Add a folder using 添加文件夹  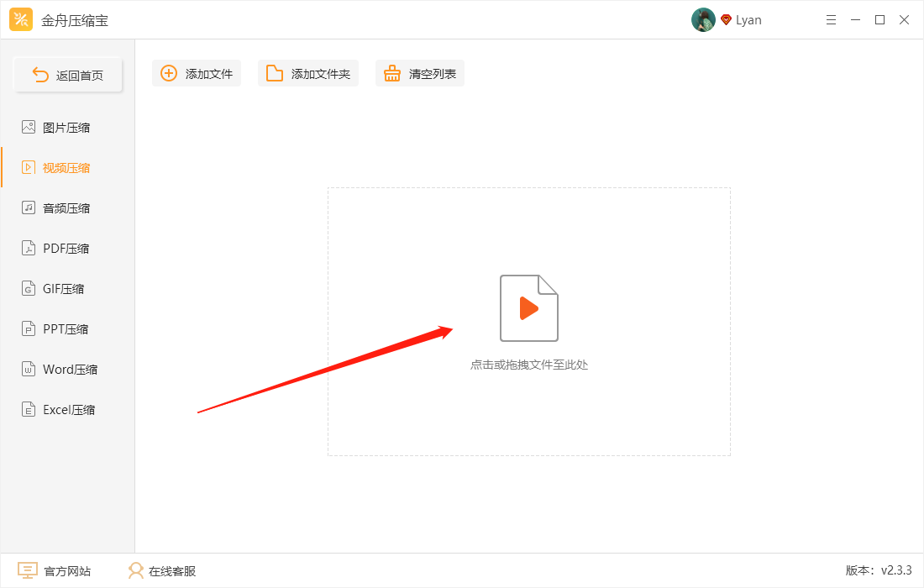[x=307, y=73]
